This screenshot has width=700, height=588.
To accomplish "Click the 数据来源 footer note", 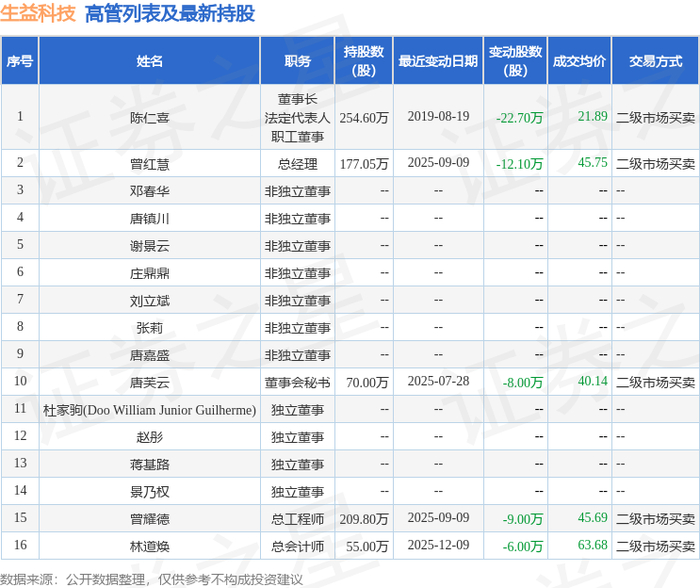I will (151, 580).
